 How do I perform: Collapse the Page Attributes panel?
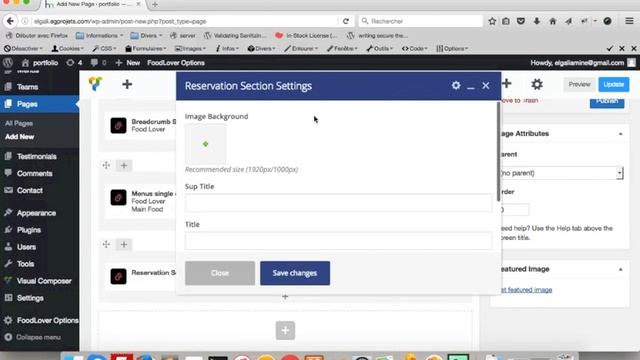tap(620, 134)
